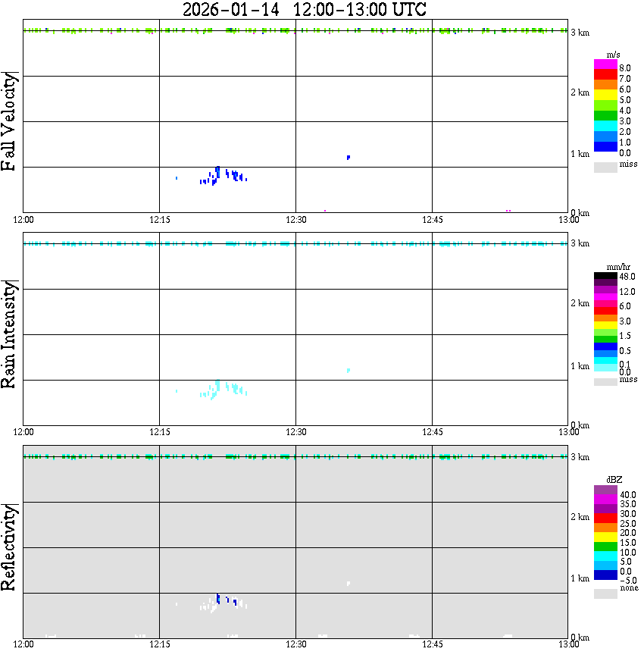Viewport: 644px width, 658px height.
Task: Click gray miss swatch in Fall Velocity legend
Action: 605,167
